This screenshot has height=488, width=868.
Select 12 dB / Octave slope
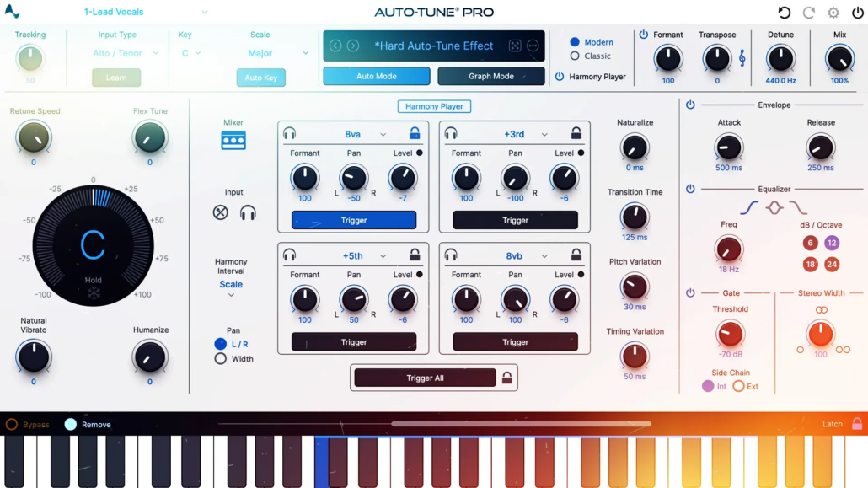(x=832, y=243)
